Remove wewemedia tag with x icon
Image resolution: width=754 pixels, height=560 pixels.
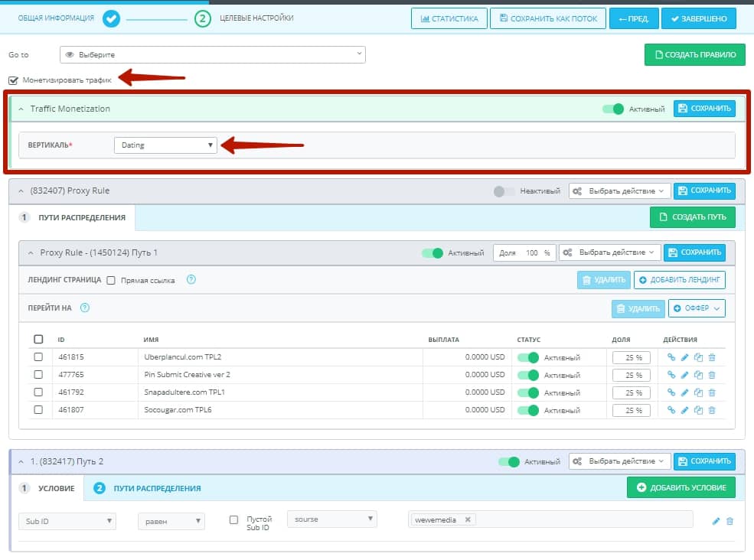point(468,519)
